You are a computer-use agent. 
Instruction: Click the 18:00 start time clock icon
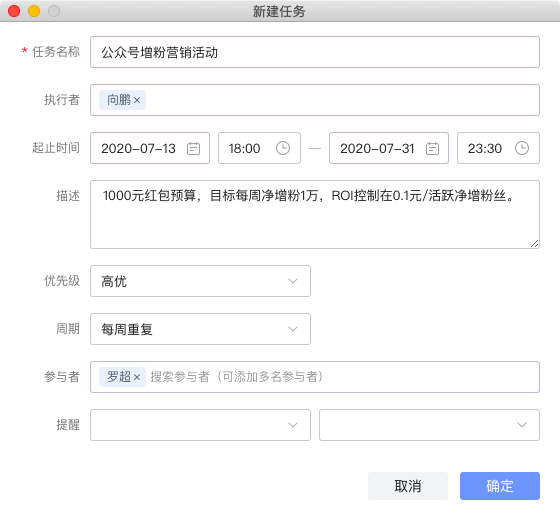point(283,148)
